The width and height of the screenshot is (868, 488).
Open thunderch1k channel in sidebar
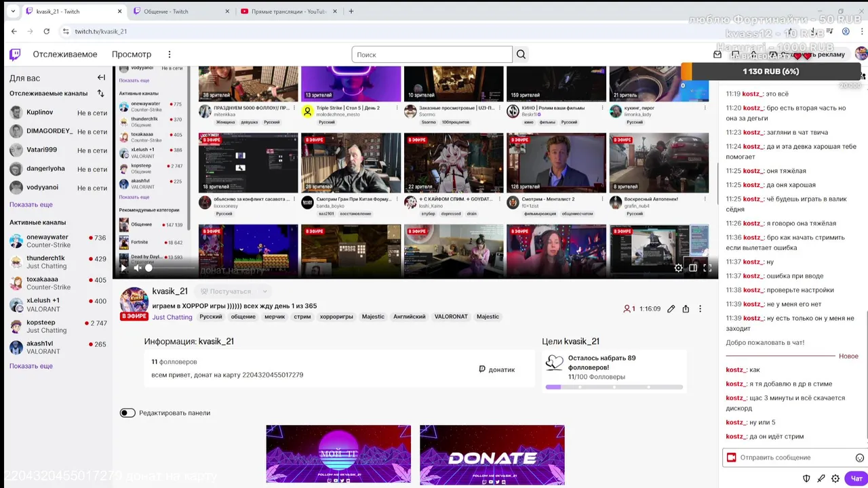pos(58,262)
